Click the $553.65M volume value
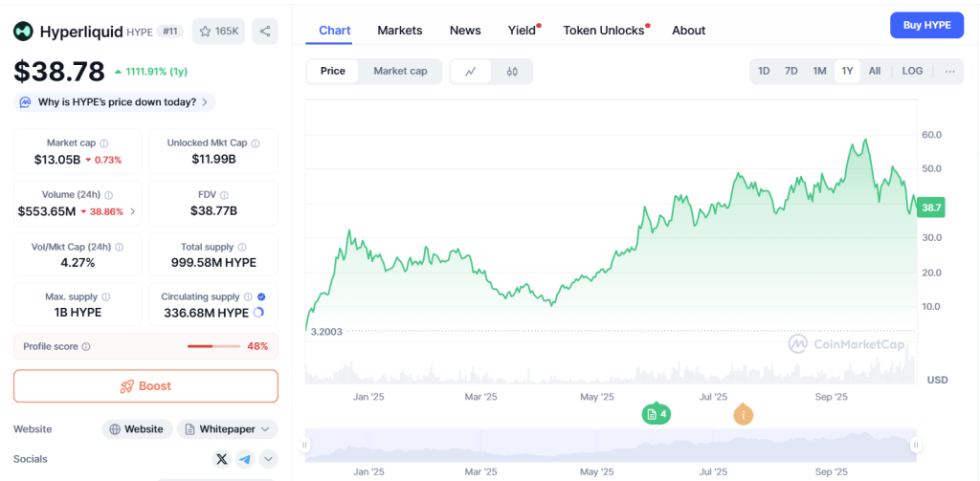The width and height of the screenshot is (980, 481). click(48, 211)
